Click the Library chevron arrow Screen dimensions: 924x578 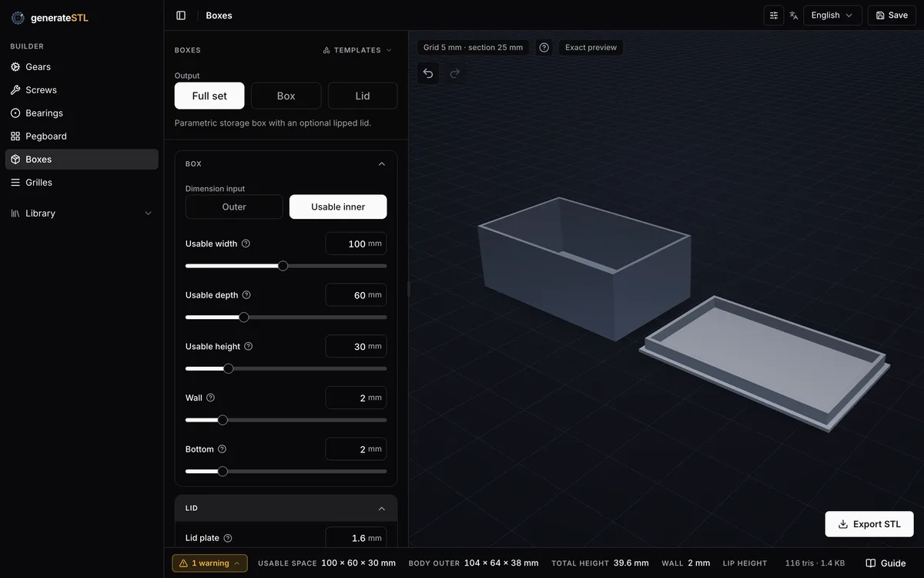(149, 213)
